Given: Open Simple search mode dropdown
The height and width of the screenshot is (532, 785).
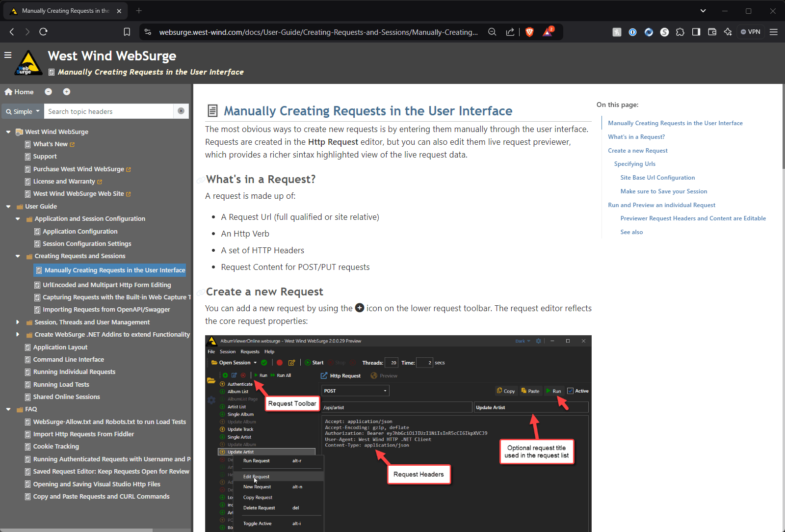Looking at the screenshot, I should (x=23, y=111).
